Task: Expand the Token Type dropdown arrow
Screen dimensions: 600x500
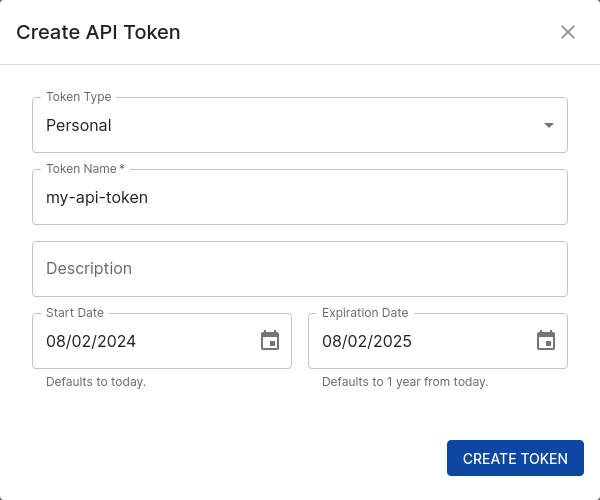Action: tap(548, 125)
